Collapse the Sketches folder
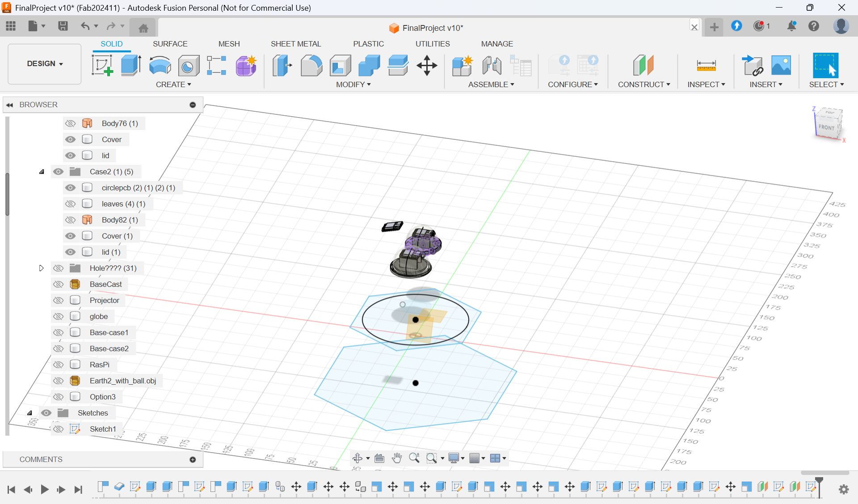Viewport: 858px width, 504px height. 29,413
